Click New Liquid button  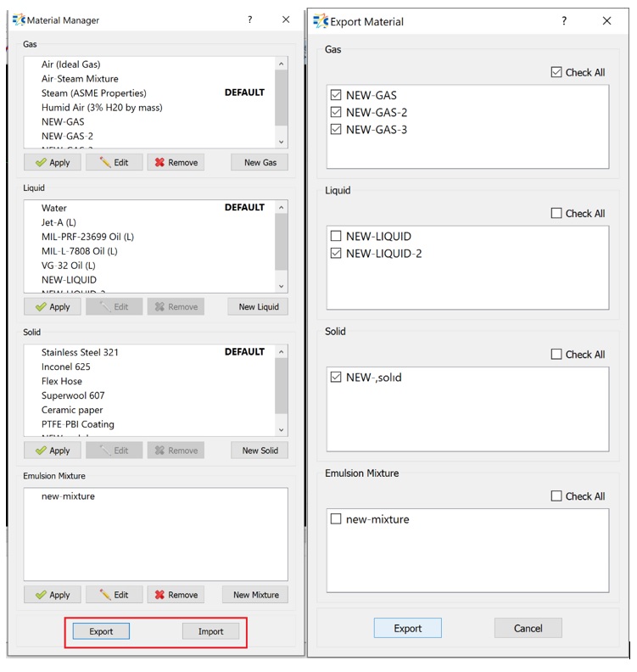coord(258,307)
